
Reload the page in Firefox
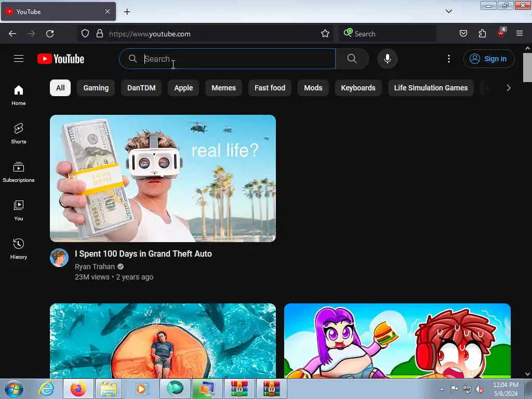point(50,34)
